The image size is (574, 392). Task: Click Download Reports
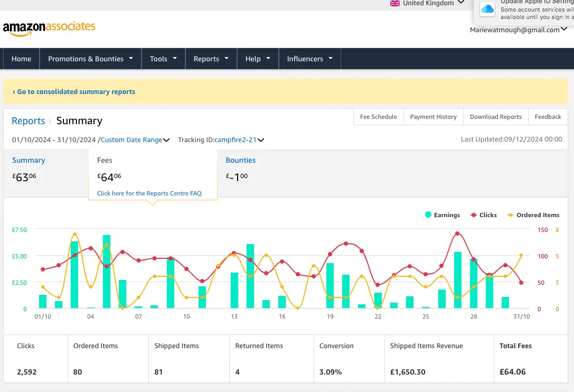[496, 117]
